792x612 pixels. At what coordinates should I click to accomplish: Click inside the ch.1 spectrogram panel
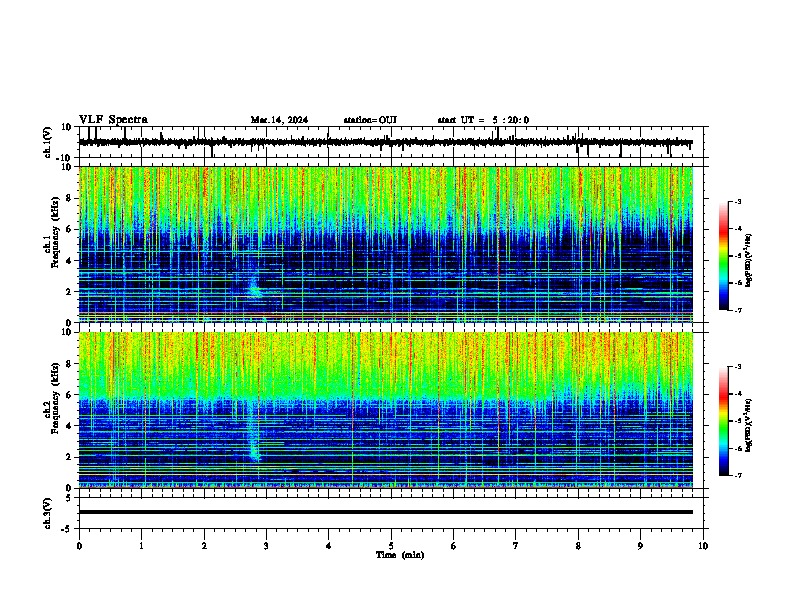click(386, 244)
